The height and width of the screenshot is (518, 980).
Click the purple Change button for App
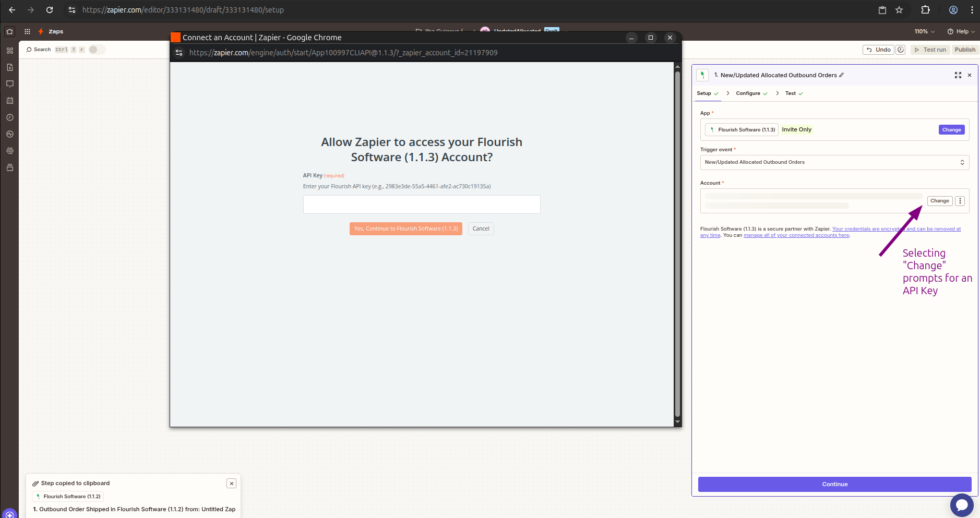click(x=951, y=130)
